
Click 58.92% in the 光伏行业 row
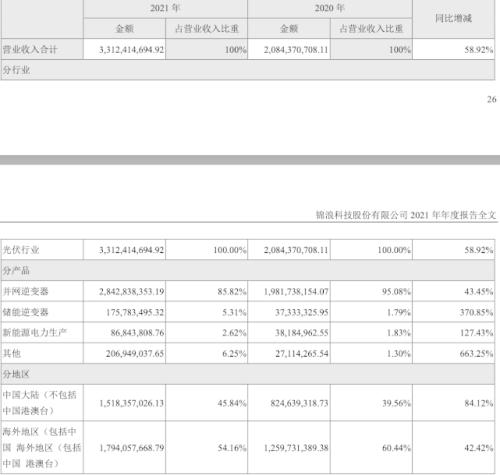point(479,250)
